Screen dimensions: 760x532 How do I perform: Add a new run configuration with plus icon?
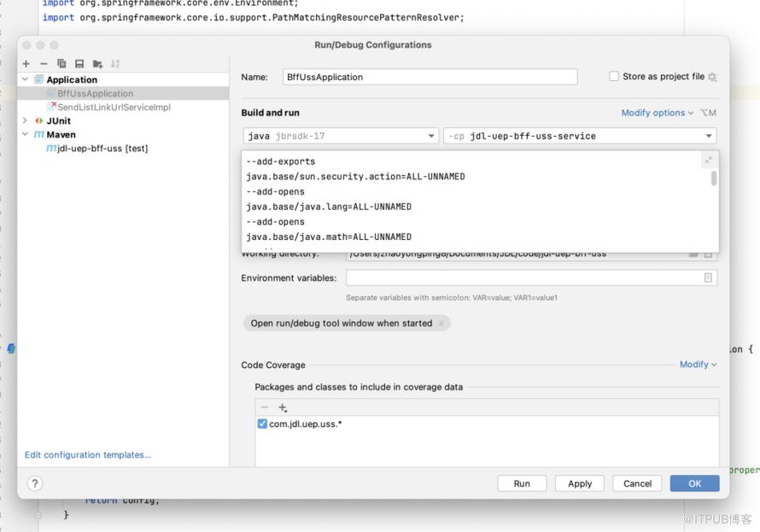click(26, 63)
